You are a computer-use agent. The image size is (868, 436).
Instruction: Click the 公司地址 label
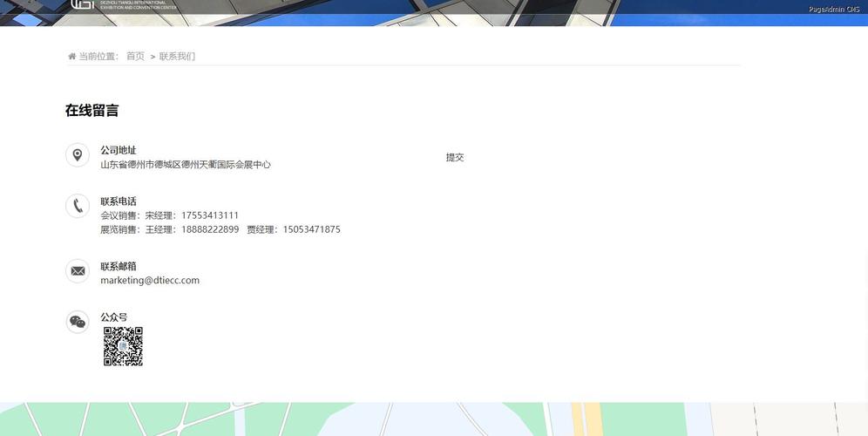click(119, 150)
